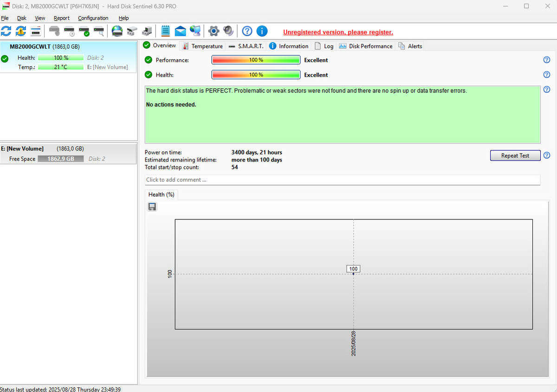
Task: Click the globe network disk status icon
Action: click(x=117, y=31)
